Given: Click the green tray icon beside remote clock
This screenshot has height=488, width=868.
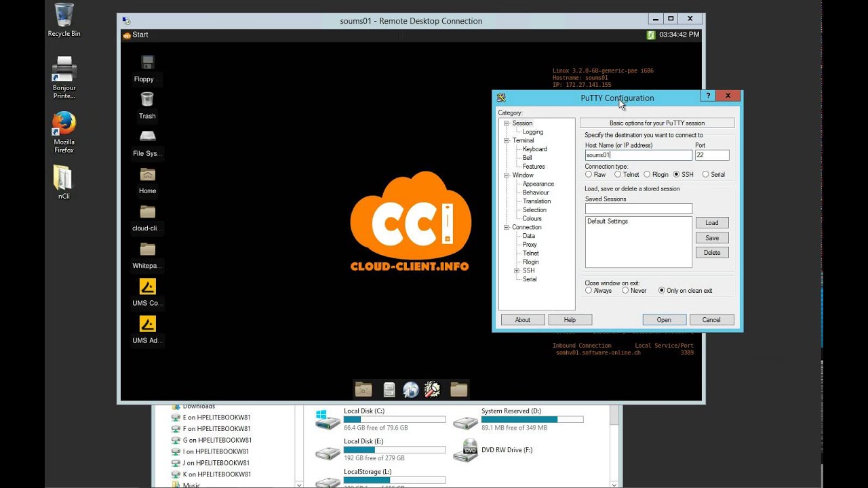Looking at the screenshot, I should tap(651, 35).
